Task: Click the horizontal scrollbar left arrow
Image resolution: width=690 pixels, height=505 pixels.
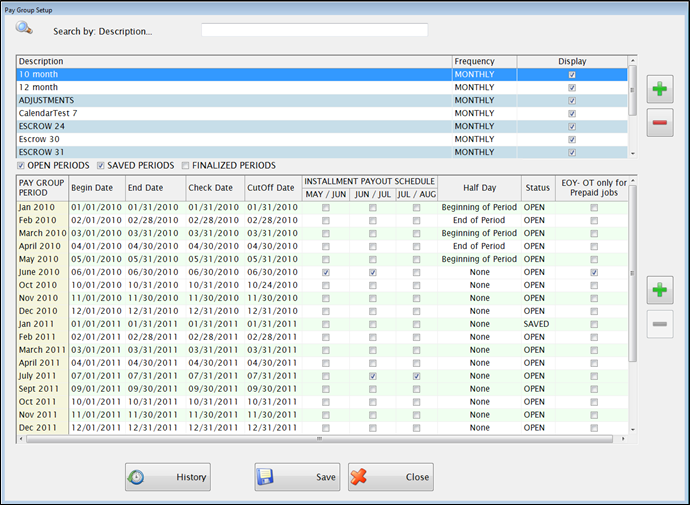Action: coord(21,439)
